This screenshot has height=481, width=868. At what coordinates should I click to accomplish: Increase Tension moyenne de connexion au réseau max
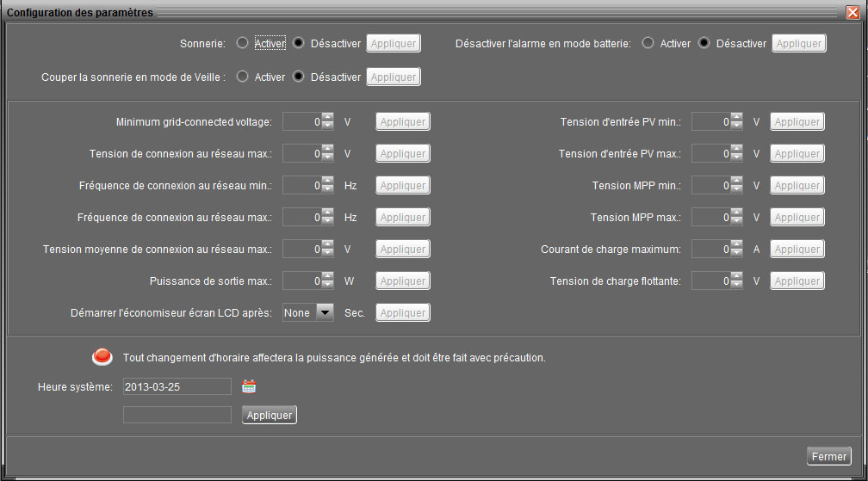tap(328, 244)
